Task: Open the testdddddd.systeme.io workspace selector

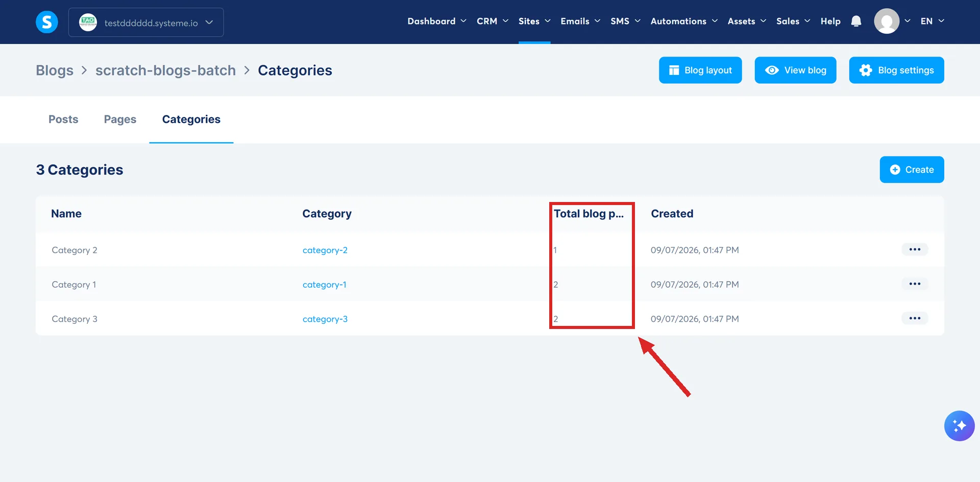Action: 146,22
